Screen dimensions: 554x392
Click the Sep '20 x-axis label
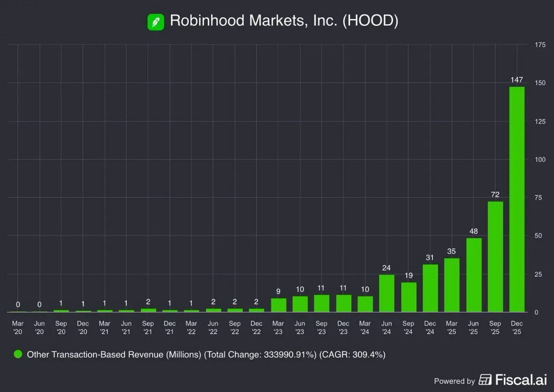[61, 327]
